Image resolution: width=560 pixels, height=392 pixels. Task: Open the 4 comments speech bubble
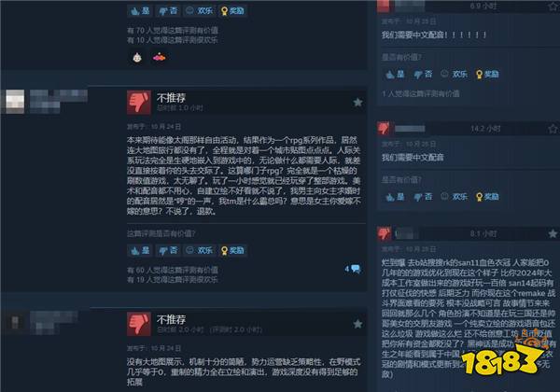[x=353, y=269]
